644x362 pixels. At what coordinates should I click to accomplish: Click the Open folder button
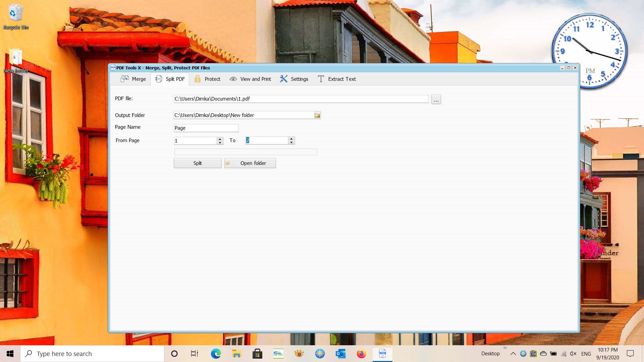pyautogui.click(x=250, y=163)
